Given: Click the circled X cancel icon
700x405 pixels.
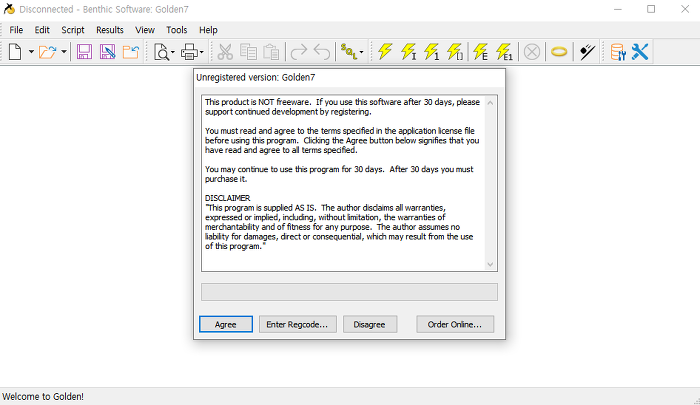Looking at the screenshot, I should [x=532, y=52].
